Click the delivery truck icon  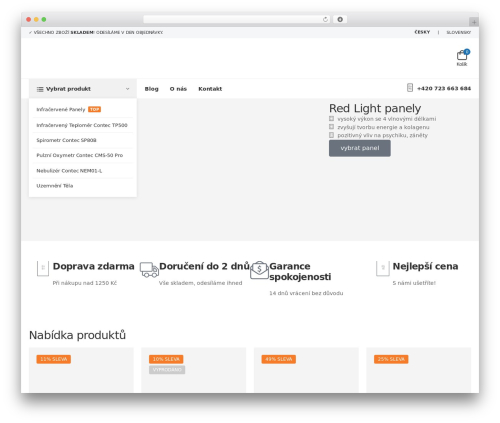coord(149,269)
